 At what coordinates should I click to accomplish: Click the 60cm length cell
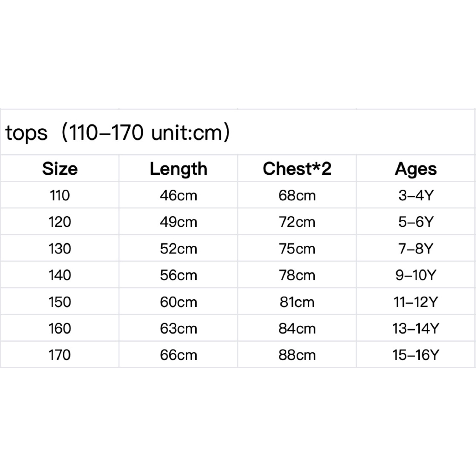(178, 303)
